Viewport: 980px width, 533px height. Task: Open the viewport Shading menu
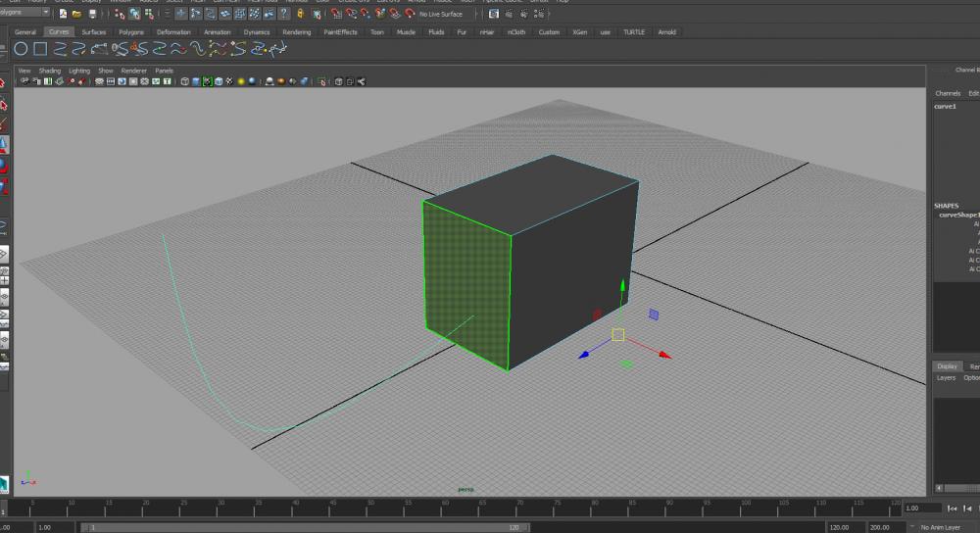(x=49, y=71)
